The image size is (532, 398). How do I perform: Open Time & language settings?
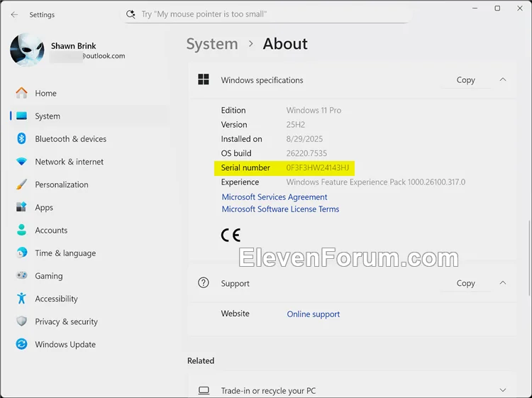(x=89, y=253)
